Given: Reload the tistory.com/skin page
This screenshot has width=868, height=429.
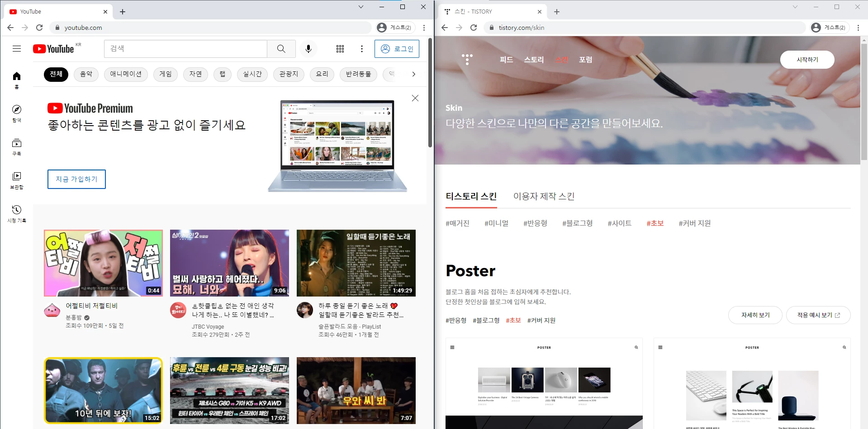Looking at the screenshot, I should (x=474, y=28).
